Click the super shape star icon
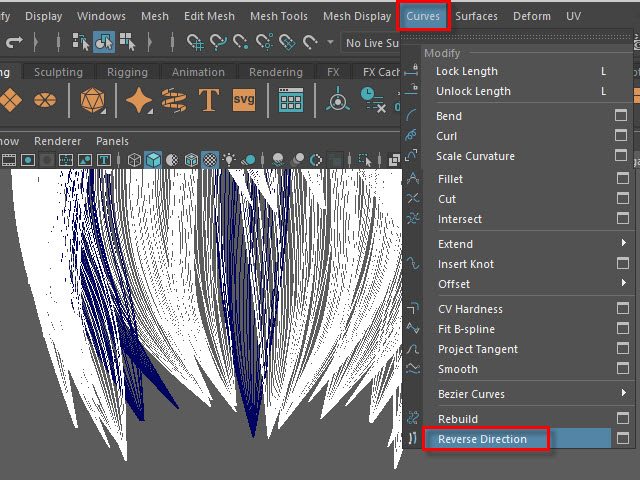Viewport: 640px width, 480px height. tap(139, 100)
